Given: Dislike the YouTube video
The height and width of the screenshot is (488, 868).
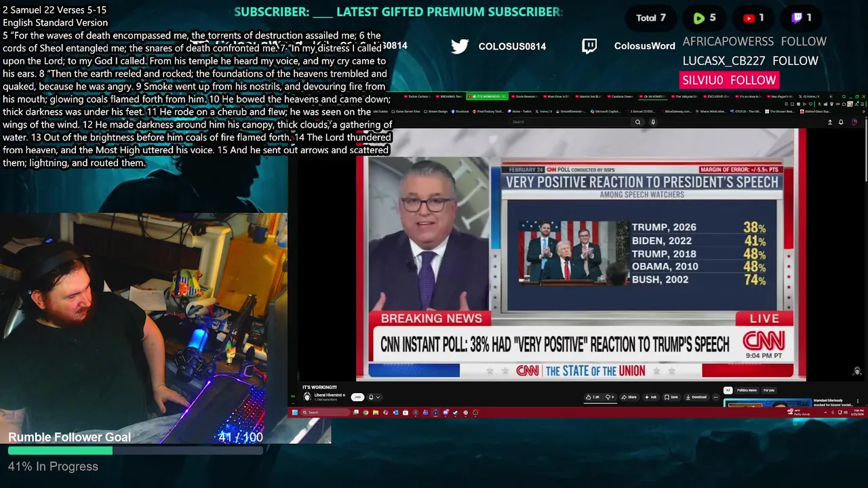Looking at the screenshot, I should coord(610,397).
